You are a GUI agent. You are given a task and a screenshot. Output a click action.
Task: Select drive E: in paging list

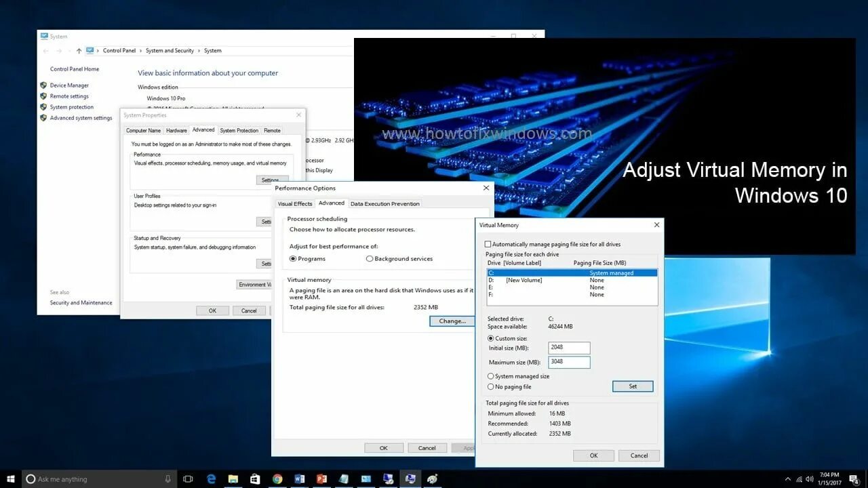click(572, 287)
